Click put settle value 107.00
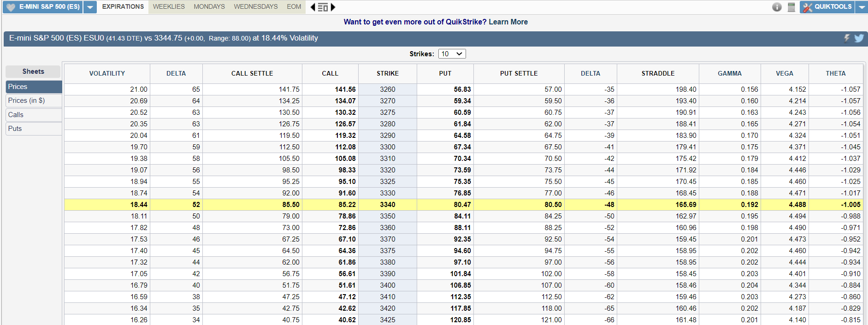Image resolution: width=868 pixels, height=325 pixels. 551,285
